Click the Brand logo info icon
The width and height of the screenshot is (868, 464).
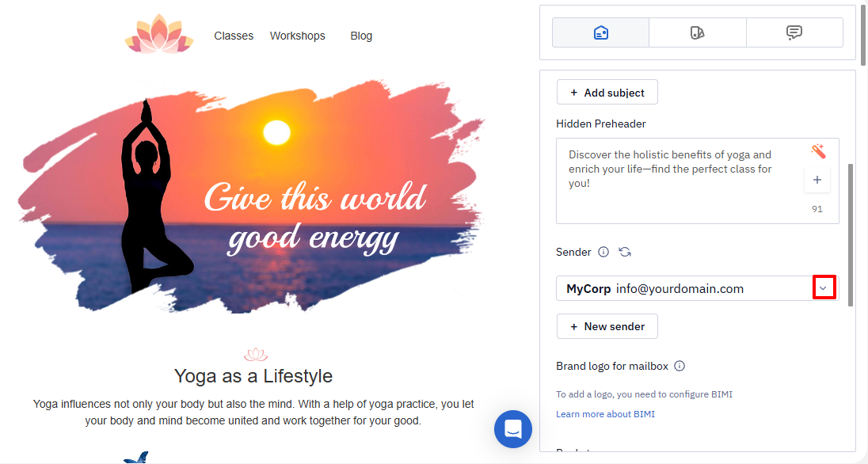[x=680, y=366]
